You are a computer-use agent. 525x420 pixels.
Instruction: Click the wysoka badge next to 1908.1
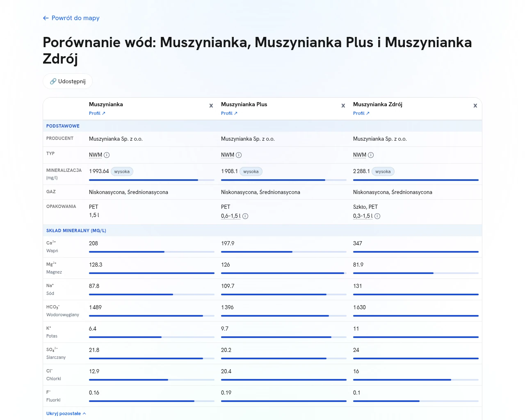pos(251,171)
